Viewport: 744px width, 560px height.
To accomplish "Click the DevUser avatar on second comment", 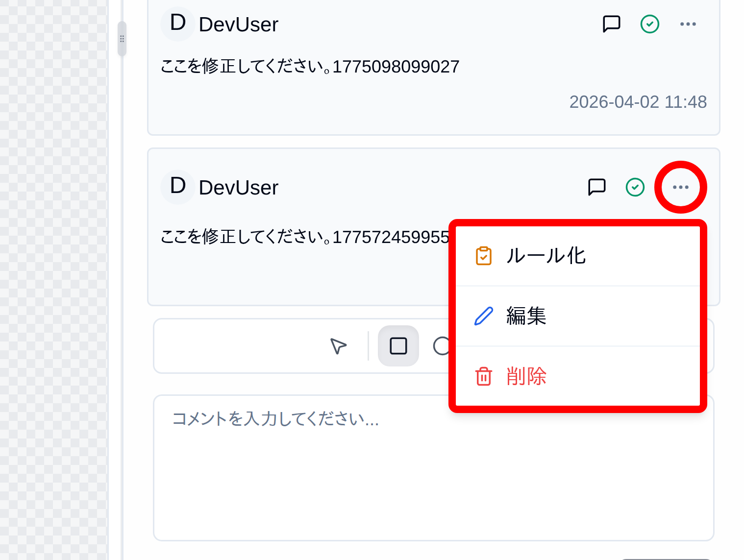I will pos(177,187).
